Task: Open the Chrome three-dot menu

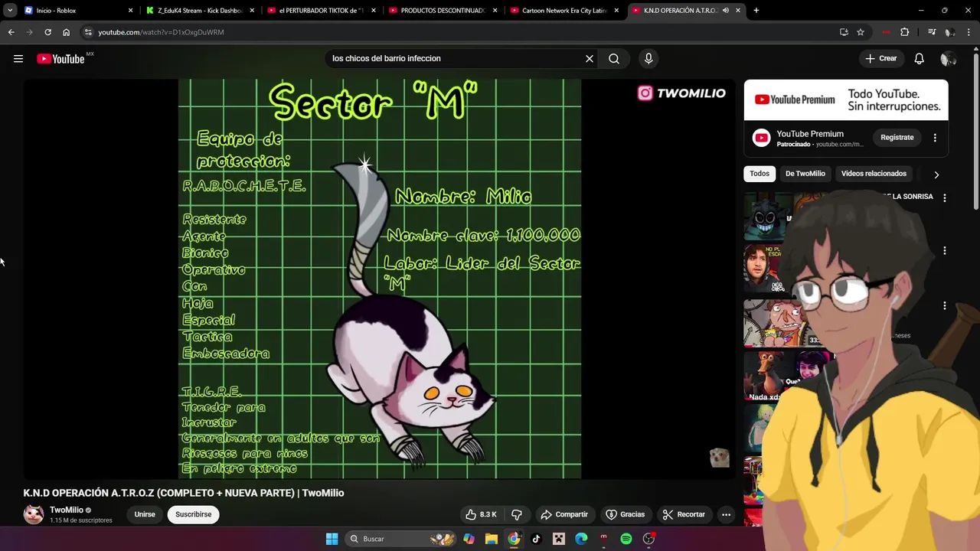Action: point(969,32)
